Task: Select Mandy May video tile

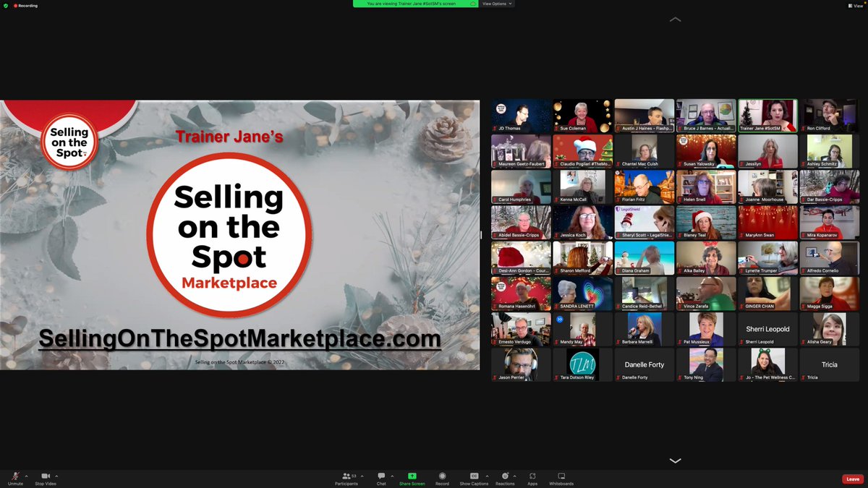Action: pos(583,329)
